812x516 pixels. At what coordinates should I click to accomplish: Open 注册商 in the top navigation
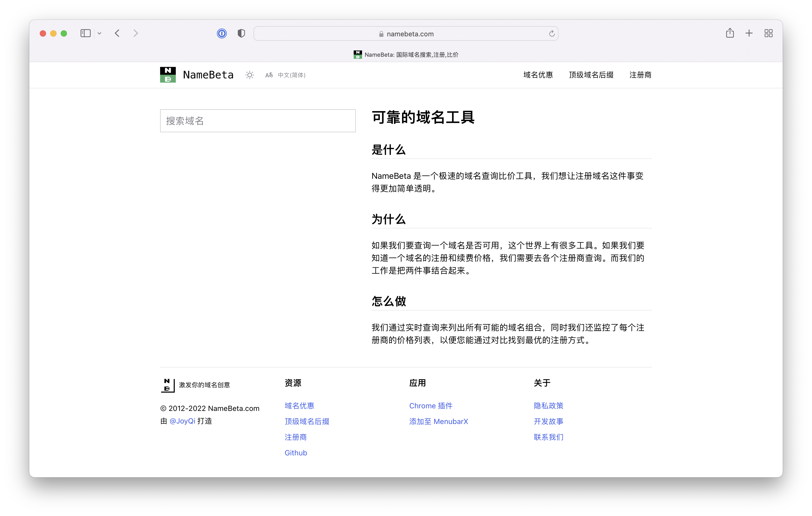(640, 75)
